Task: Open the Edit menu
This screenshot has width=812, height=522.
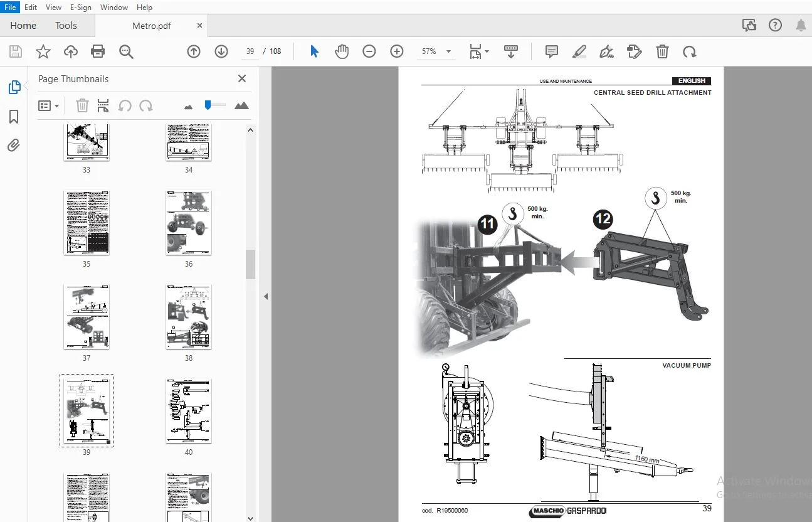Action: [x=31, y=7]
